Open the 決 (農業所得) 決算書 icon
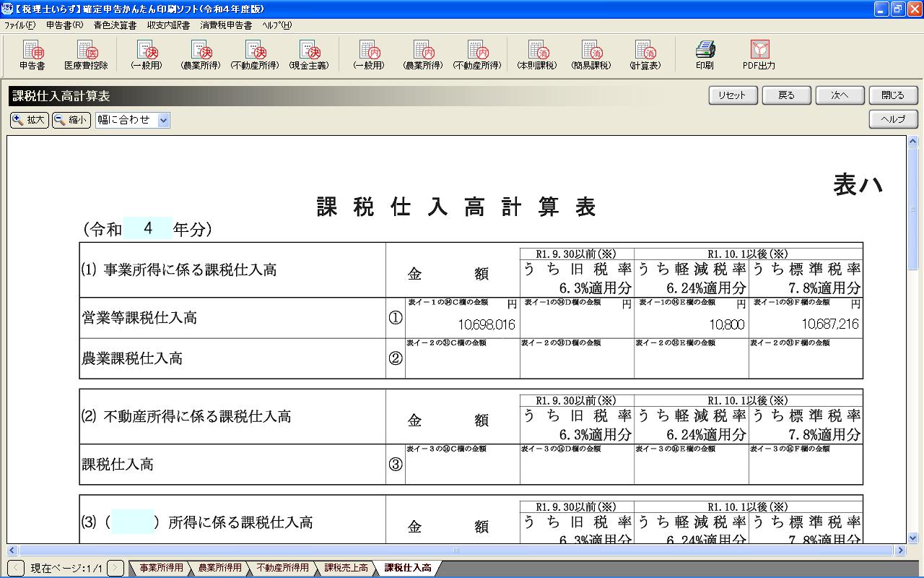This screenshot has height=578, width=924. click(x=201, y=55)
